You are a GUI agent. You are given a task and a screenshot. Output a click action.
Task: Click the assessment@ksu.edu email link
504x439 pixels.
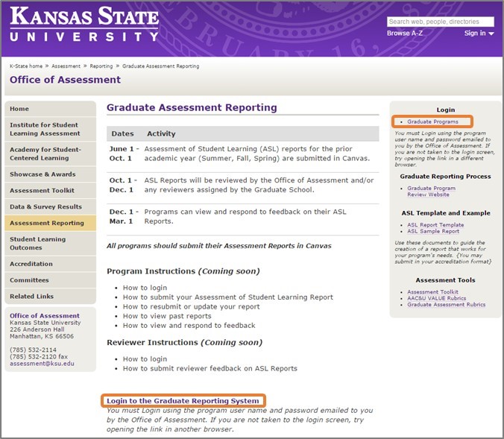click(x=42, y=364)
